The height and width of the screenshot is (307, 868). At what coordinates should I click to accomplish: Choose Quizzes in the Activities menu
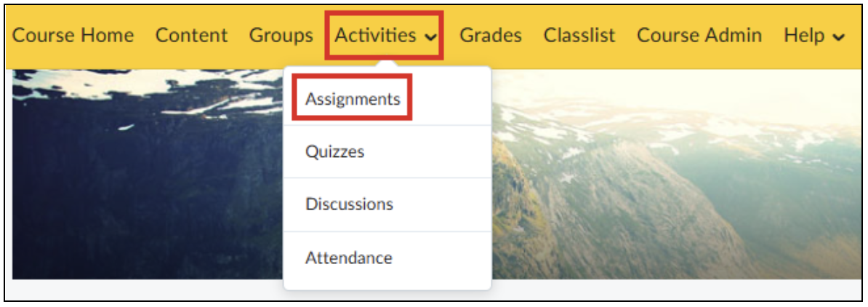click(334, 151)
